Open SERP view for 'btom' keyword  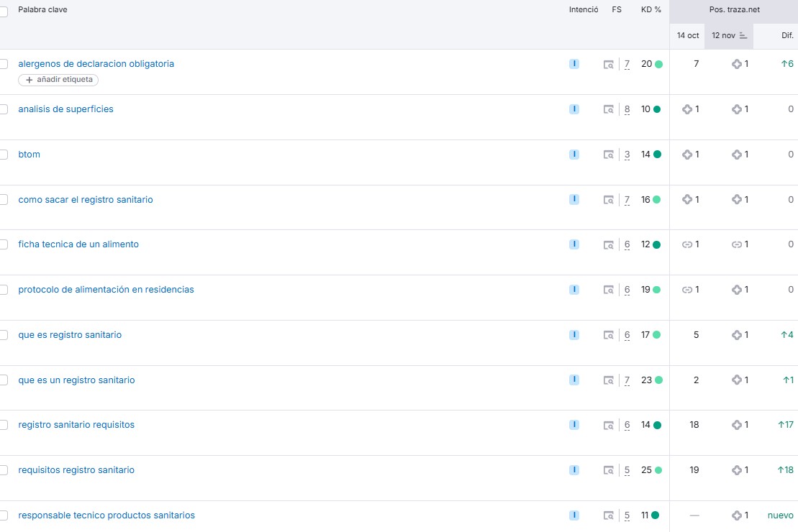609,155
